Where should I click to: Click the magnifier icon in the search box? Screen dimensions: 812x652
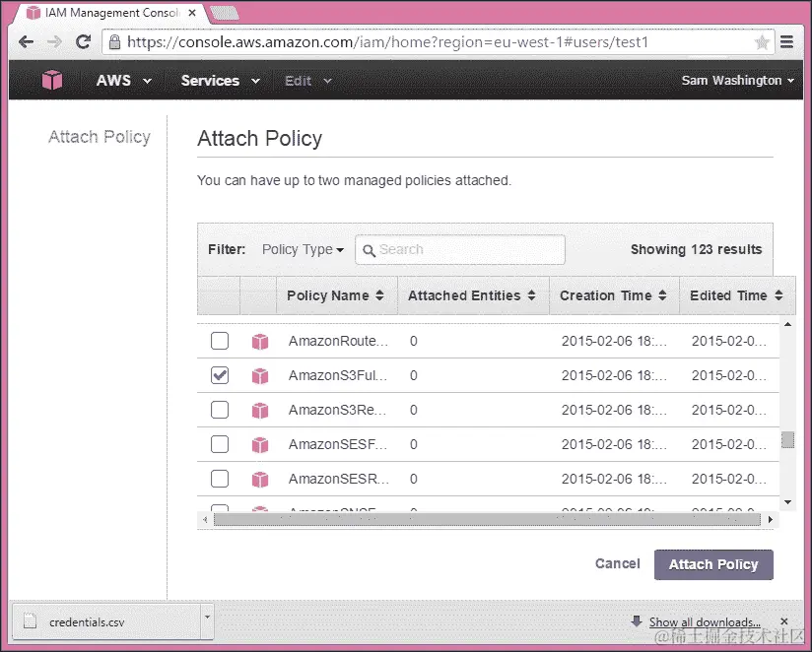pyautogui.click(x=369, y=249)
